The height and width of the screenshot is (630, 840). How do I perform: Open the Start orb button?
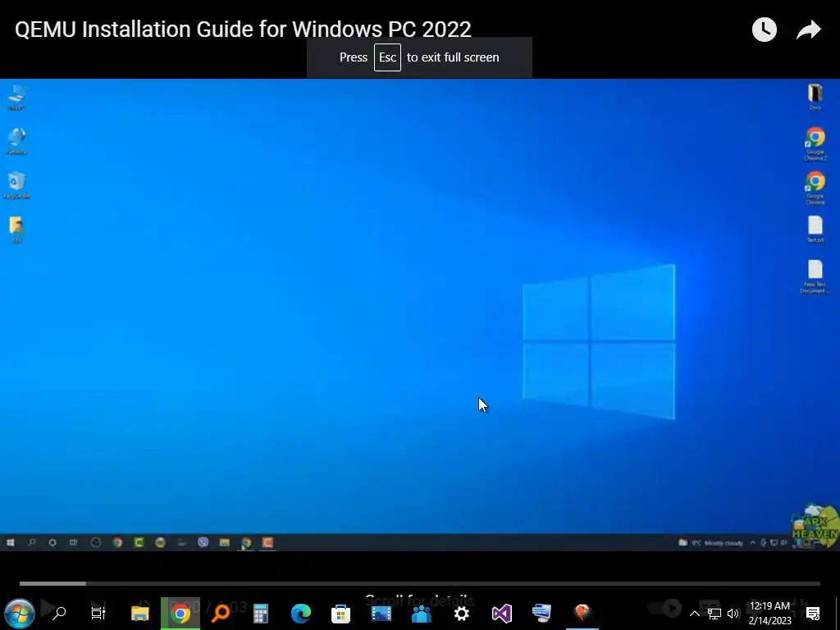pos(20,613)
